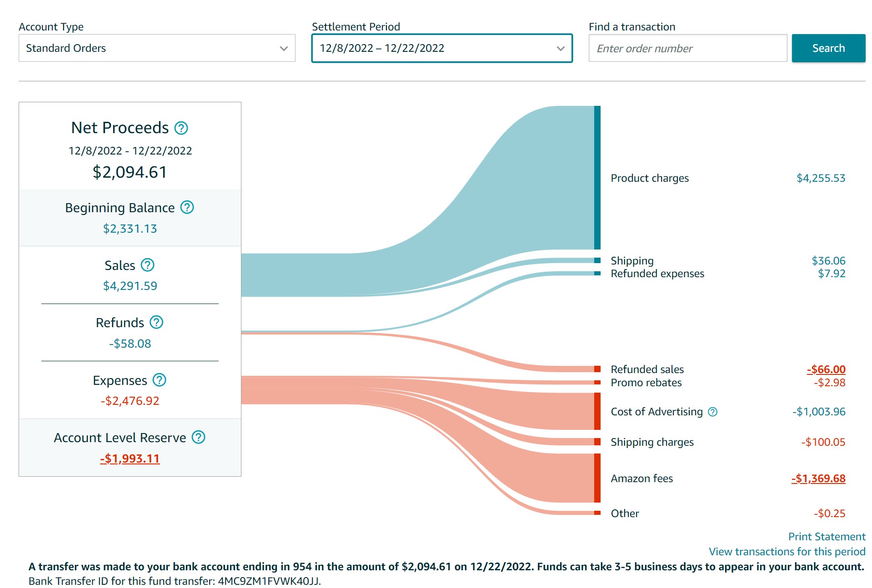Select the Cost of Advertising label
Viewport: 872px width, 588px height.
[656, 412]
